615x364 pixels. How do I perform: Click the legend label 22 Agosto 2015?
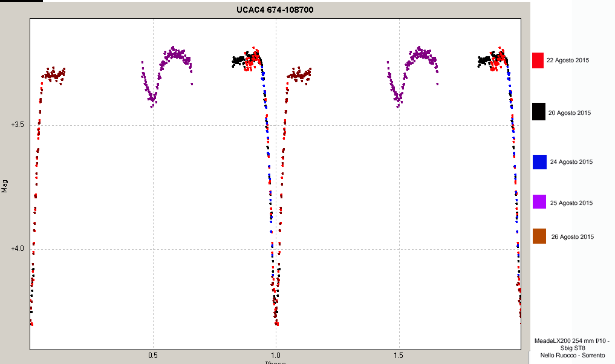[x=568, y=60]
